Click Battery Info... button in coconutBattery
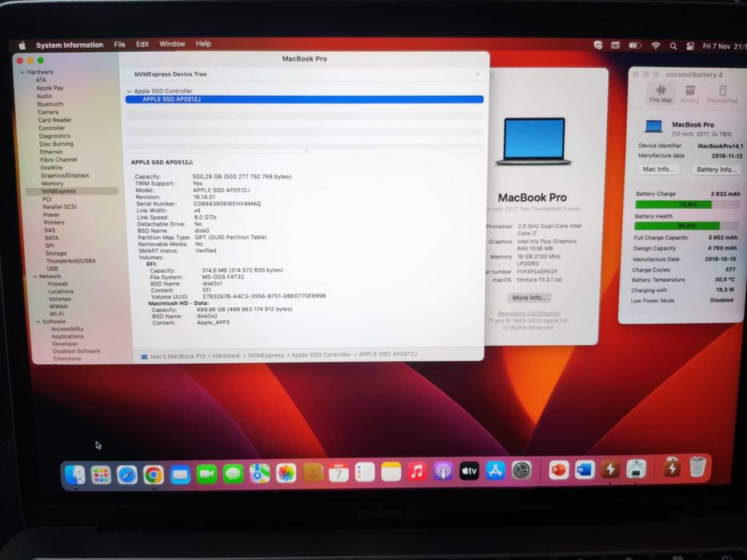The width and height of the screenshot is (747, 560). (x=716, y=170)
